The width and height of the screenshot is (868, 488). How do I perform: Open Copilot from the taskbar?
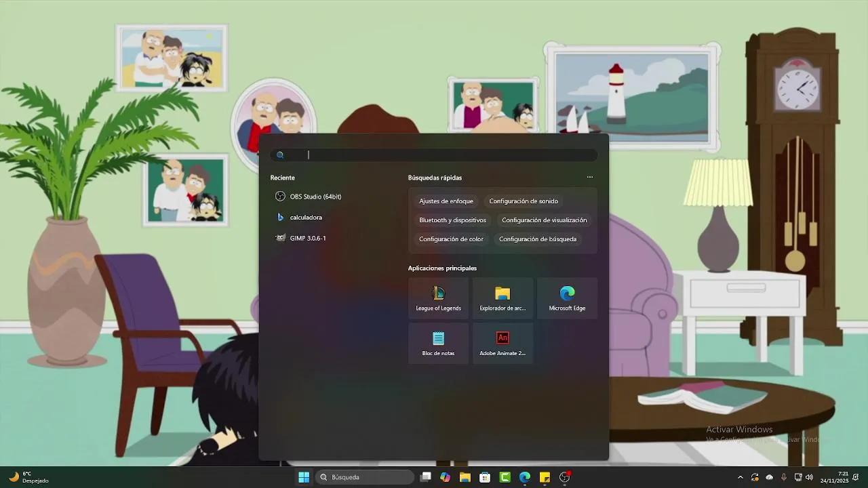coord(445,477)
